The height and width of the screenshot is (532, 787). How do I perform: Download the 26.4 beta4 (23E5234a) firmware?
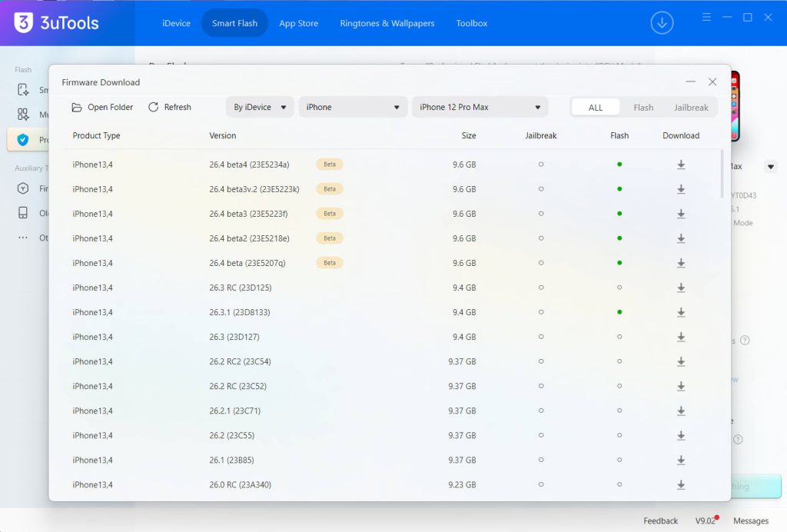[x=681, y=165]
